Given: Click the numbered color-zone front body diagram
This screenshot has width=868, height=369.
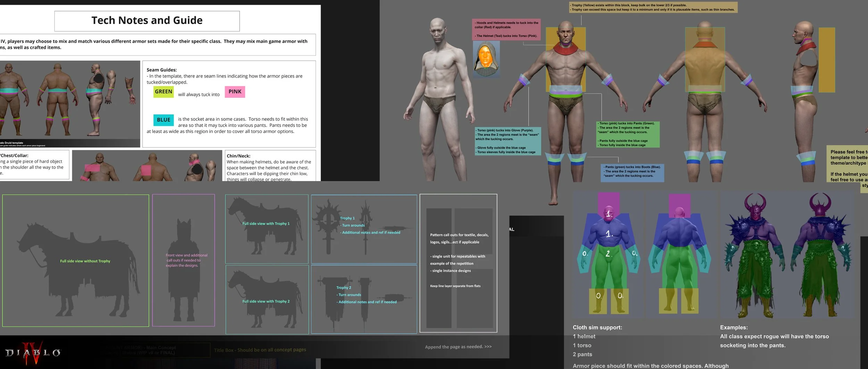Looking at the screenshot, I should point(608,254).
